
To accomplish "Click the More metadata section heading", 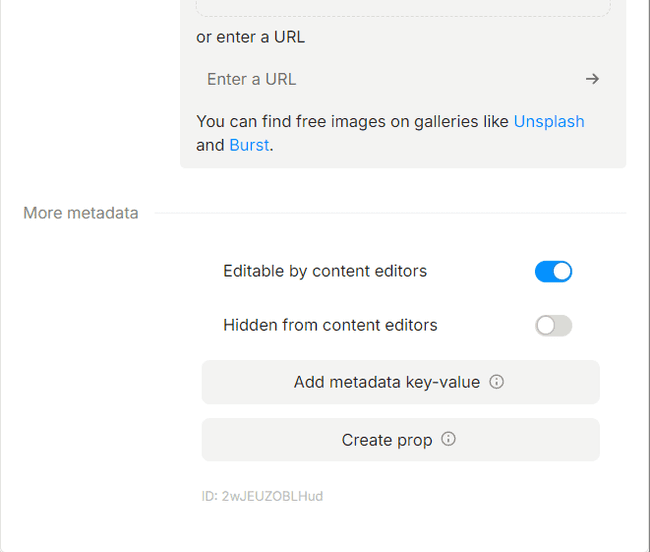I will (x=81, y=213).
